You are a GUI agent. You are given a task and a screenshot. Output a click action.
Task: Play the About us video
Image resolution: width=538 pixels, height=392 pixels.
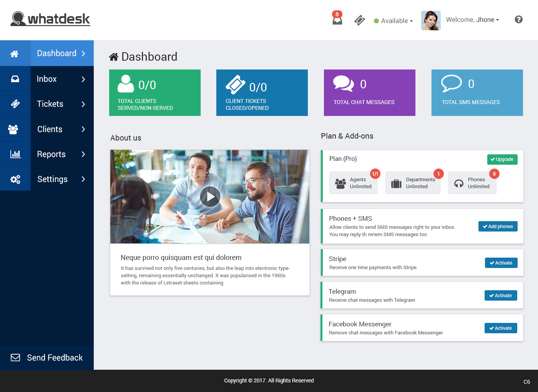210,197
